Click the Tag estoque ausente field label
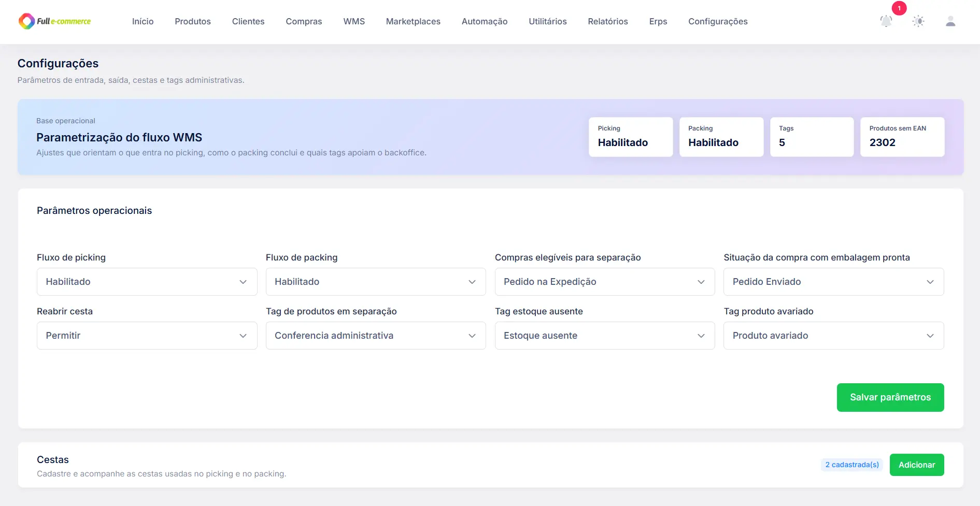980x506 pixels. [x=539, y=311]
